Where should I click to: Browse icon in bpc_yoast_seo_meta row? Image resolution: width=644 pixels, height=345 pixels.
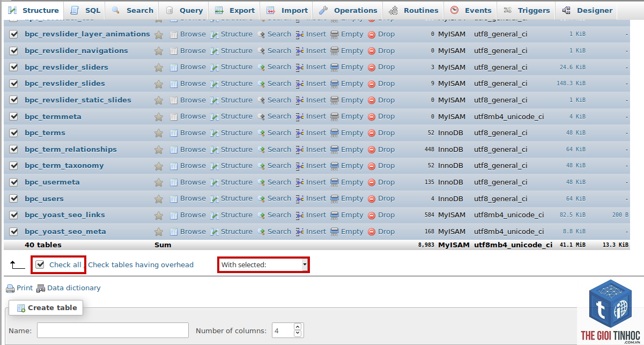pyautogui.click(x=174, y=232)
